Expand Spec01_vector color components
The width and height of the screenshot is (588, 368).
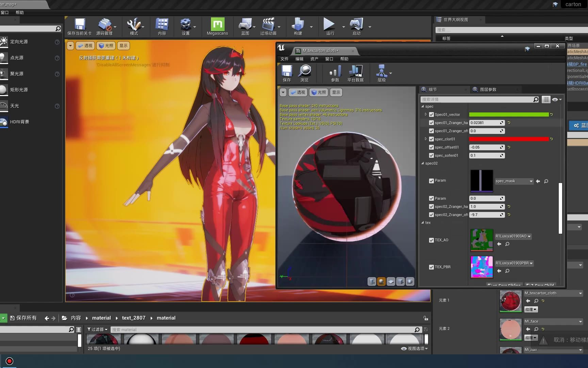click(x=426, y=114)
